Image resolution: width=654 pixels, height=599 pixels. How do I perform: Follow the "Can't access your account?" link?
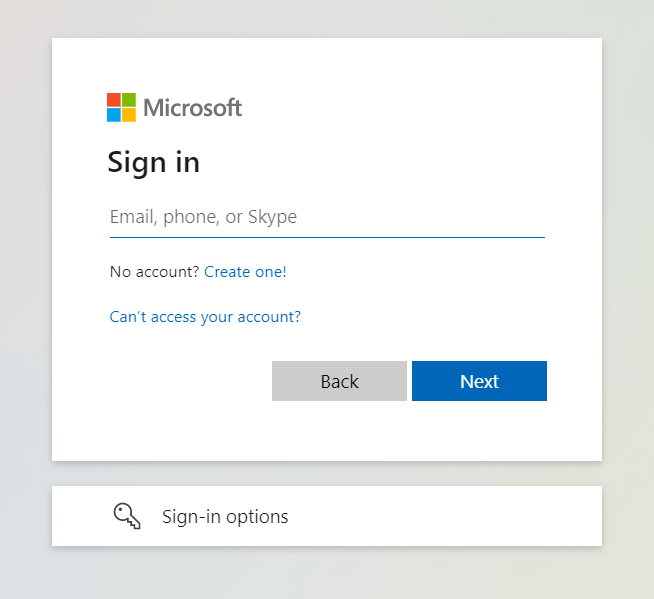pos(205,317)
